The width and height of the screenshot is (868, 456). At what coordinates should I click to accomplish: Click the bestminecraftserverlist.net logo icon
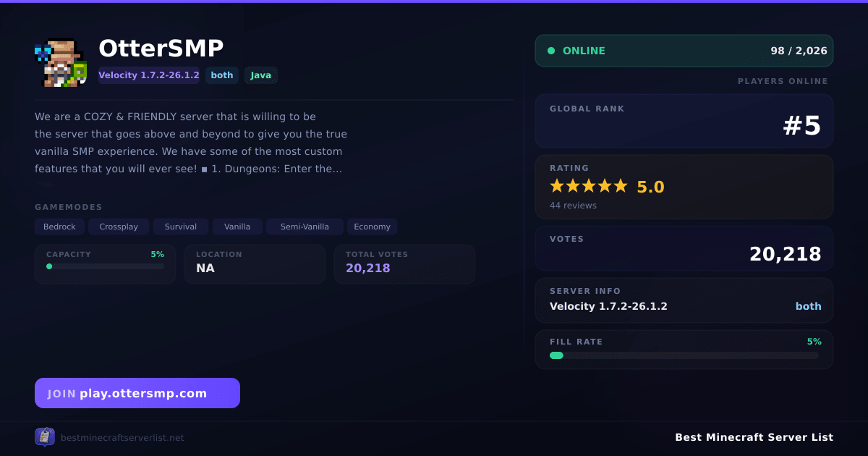click(x=45, y=437)
